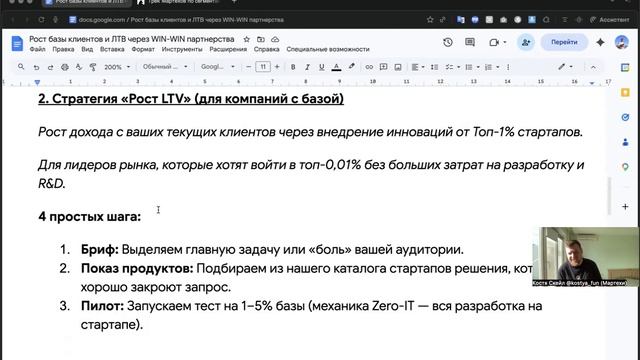Image resolution: width=640 pixels, height=360 pixels.
Task: Open the Обычный text style dropdown
Action: (165, 67)
